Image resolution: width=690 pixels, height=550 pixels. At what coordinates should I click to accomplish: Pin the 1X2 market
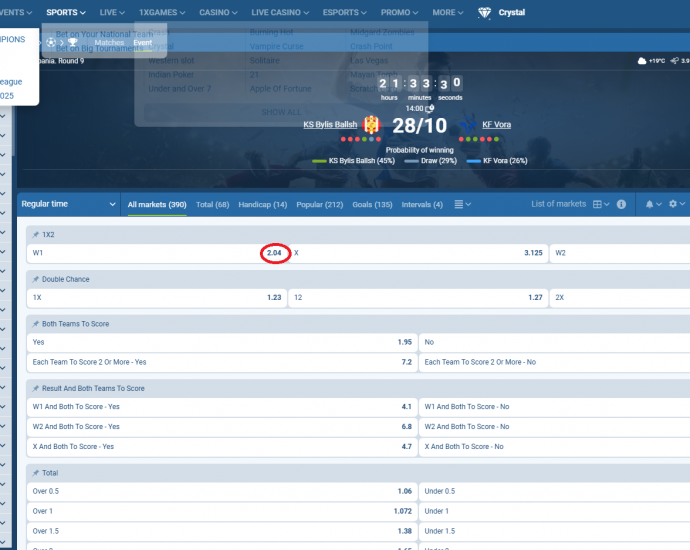point(36,235)
